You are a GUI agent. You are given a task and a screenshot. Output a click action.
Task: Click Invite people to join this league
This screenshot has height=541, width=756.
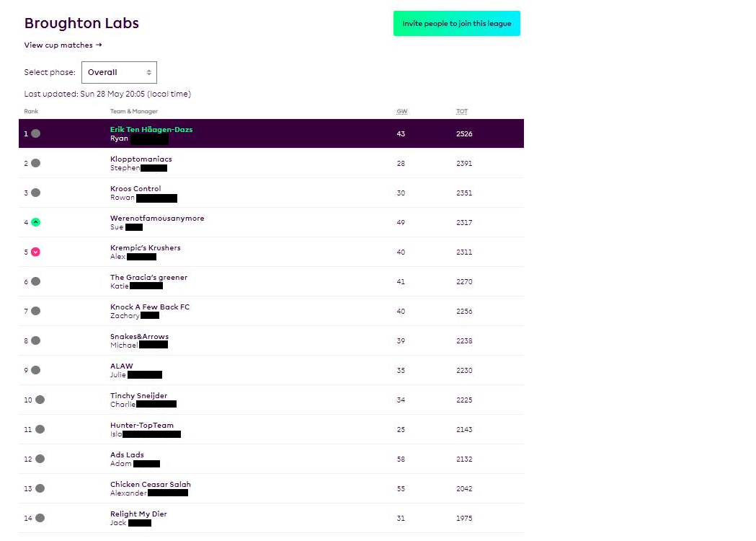pyautogui.click(x=456, y=23)
